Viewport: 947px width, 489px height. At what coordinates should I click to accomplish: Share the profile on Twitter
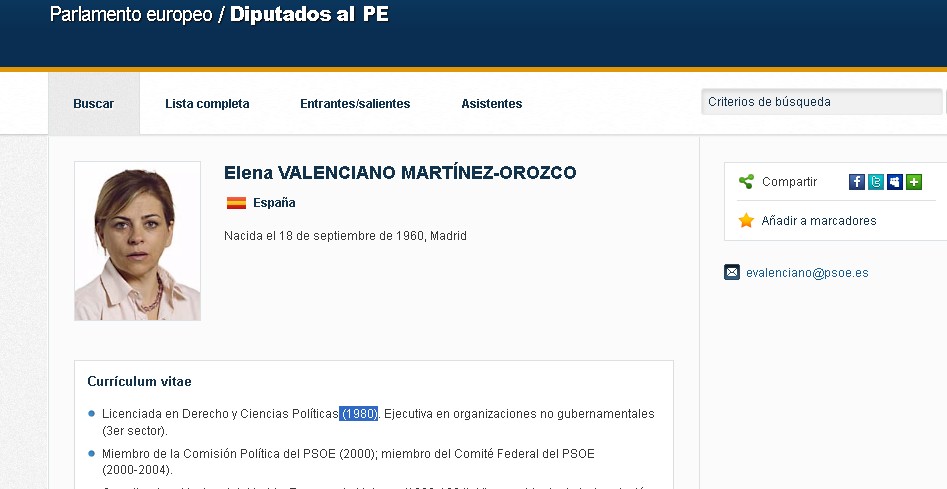tap(876, 182)
